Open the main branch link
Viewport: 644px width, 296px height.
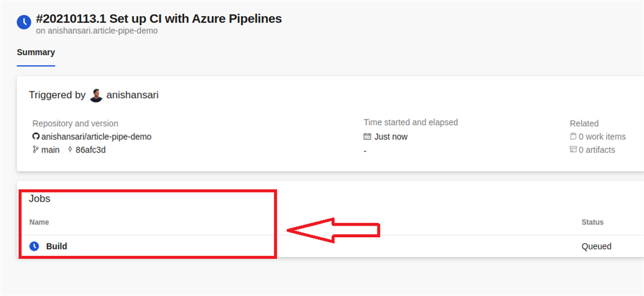(50, 150)
